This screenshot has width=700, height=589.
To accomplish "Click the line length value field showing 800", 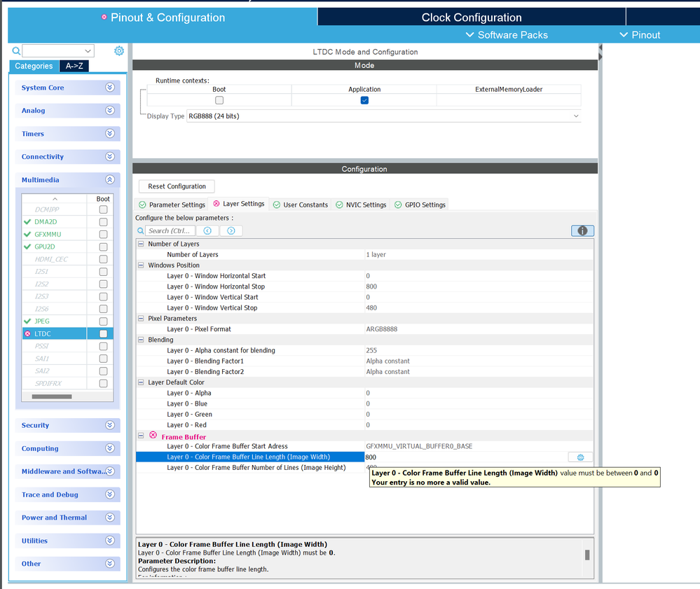I will (466, 457).
